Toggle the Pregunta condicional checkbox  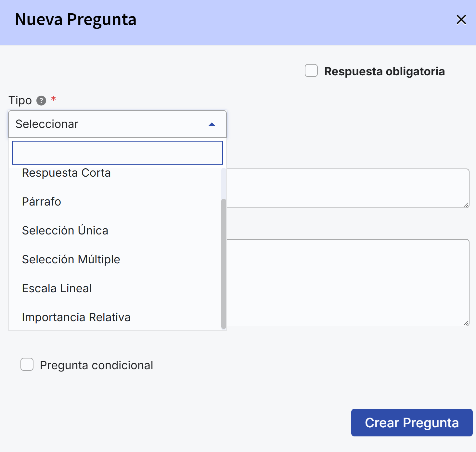click(27, 364)
